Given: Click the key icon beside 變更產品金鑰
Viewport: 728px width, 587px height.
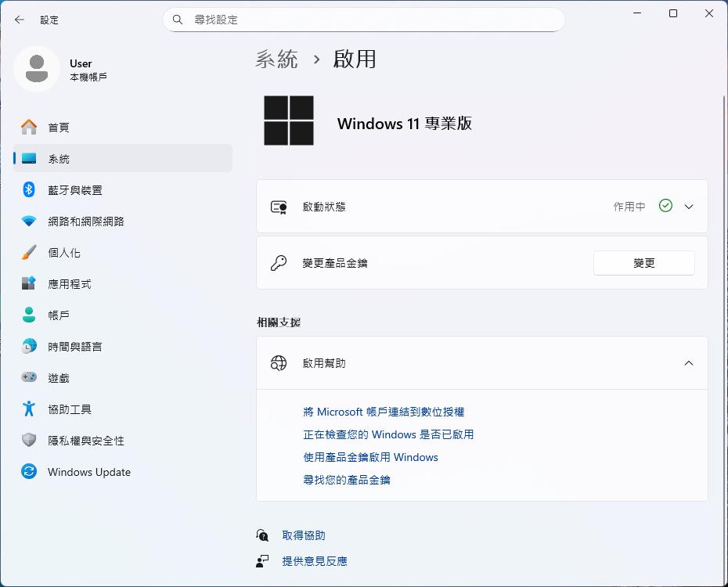Looking at the screenshot, I should coord(279,263).
